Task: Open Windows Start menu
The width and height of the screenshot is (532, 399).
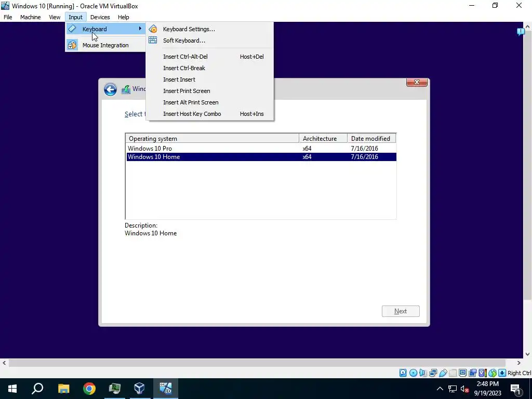Action: tap(12, 389)
